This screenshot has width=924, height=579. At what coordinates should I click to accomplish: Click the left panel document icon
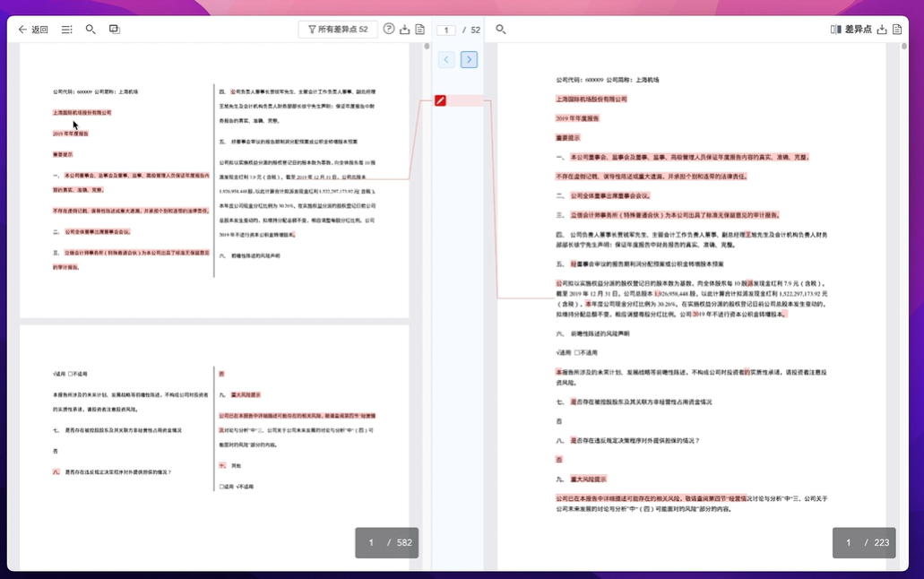click(x=419, y=30)
